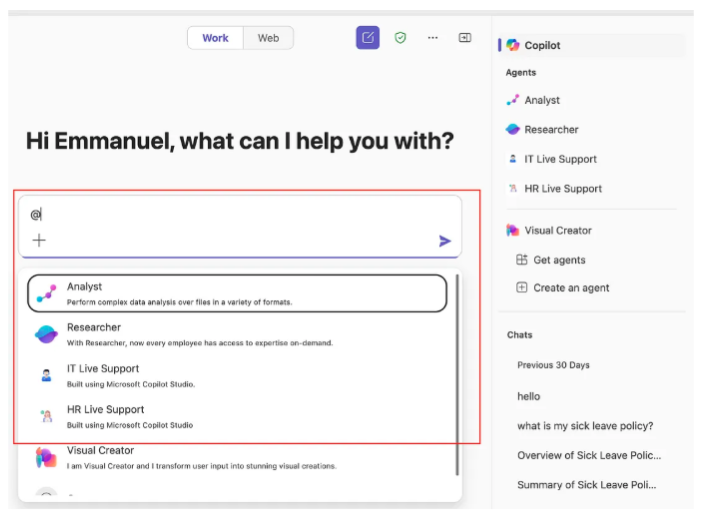The width and height of the screenshot is (706, 518).
Task: Click the plus icon to add content
Action: click(x=39, y=240)
